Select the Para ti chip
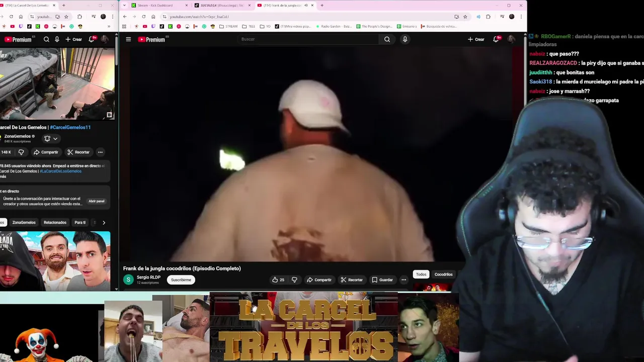 [80, 222]
